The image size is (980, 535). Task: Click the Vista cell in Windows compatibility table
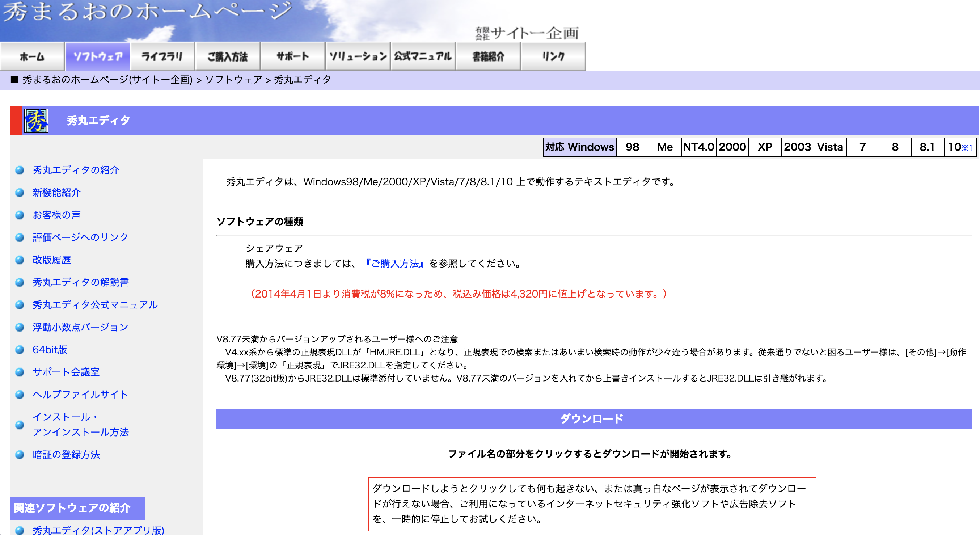click(830, 147)
